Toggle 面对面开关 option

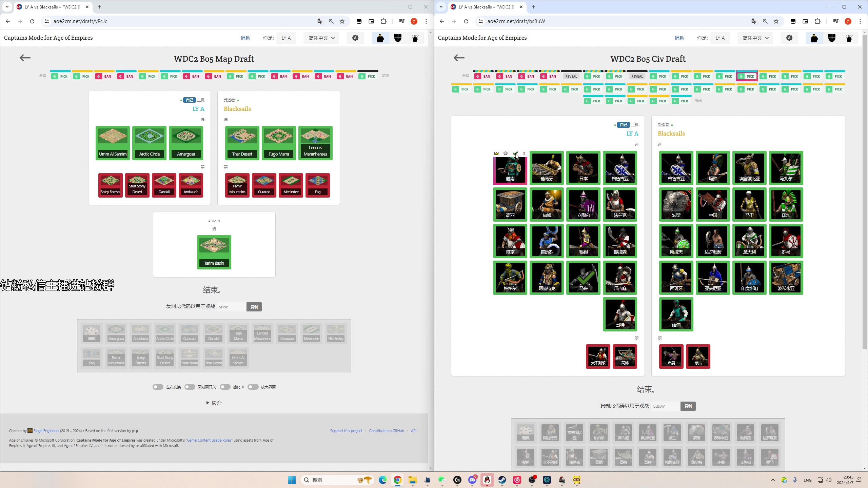coord(191,387)
